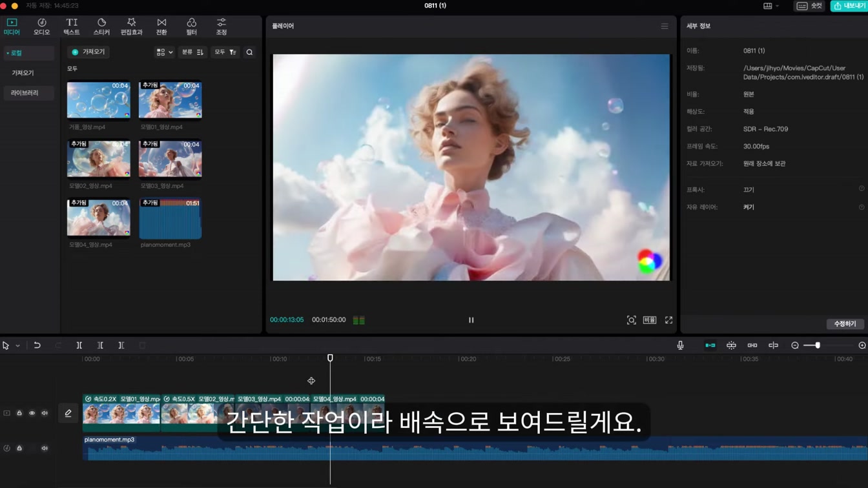
Task: Click the timeline zoom out minus icon
Action: tap(795, 346)
